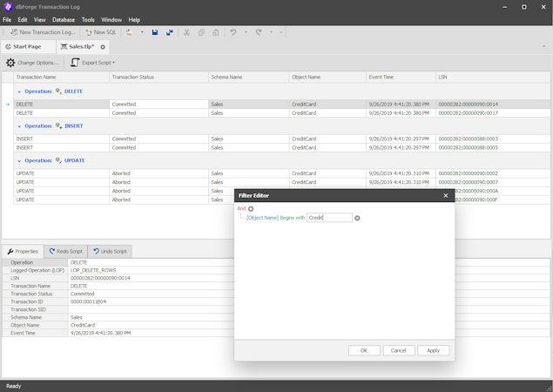Open the dropdown arrow beside the Open icon
The height and width of the screenshot is (392, 553).
point(142,32)
